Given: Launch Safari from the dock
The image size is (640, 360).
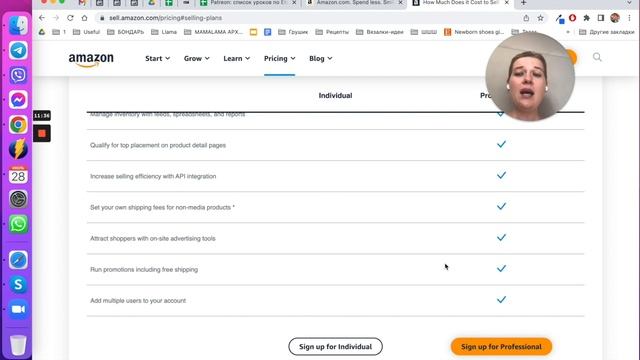Looking at the screenshot, I should pos(18,260).
